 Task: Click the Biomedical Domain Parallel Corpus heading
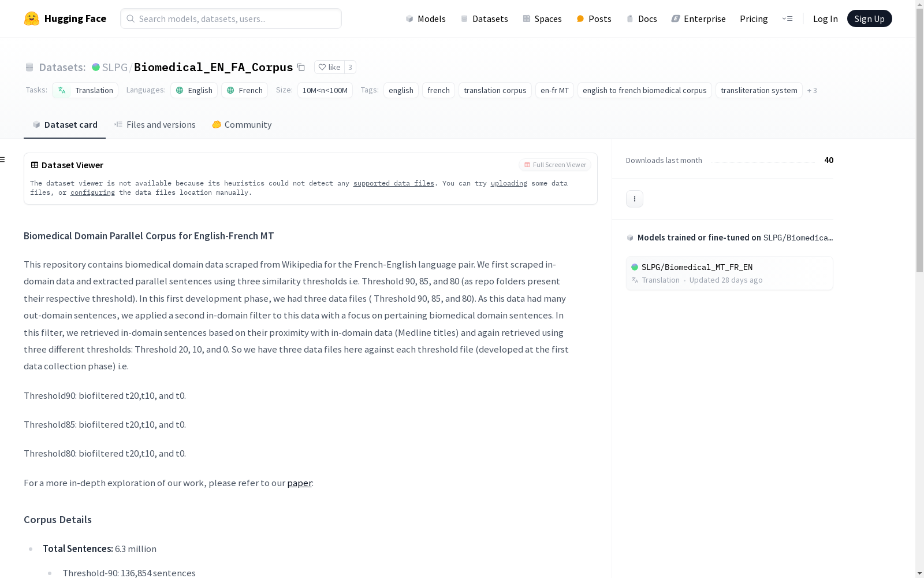tap(149, 236)
